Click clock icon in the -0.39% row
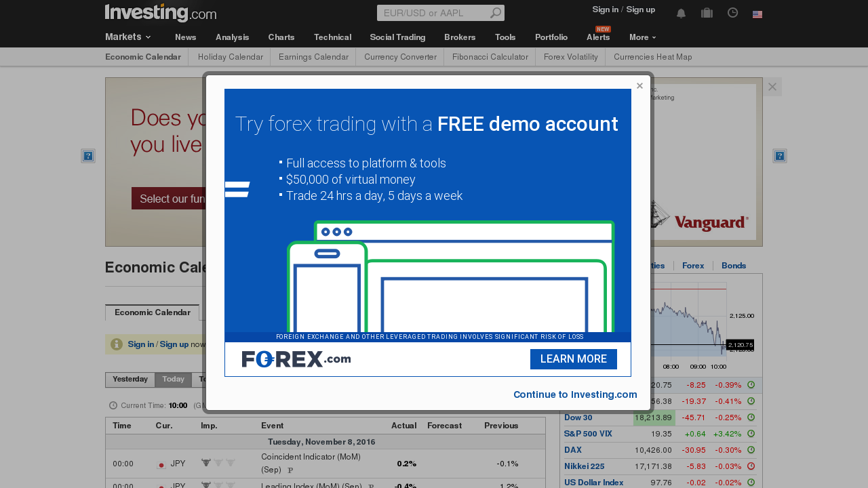Screen dimensions: 868x488 pyautogui.click(x=751, y=385)
